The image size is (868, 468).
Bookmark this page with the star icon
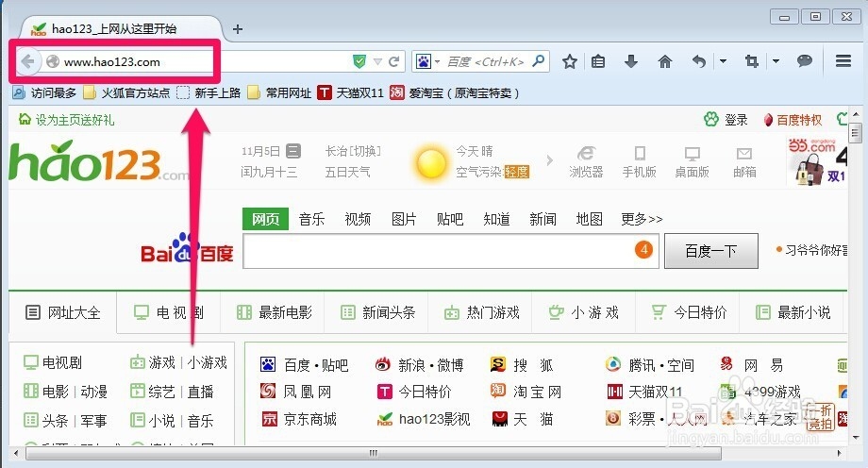(x=570, y=61)
